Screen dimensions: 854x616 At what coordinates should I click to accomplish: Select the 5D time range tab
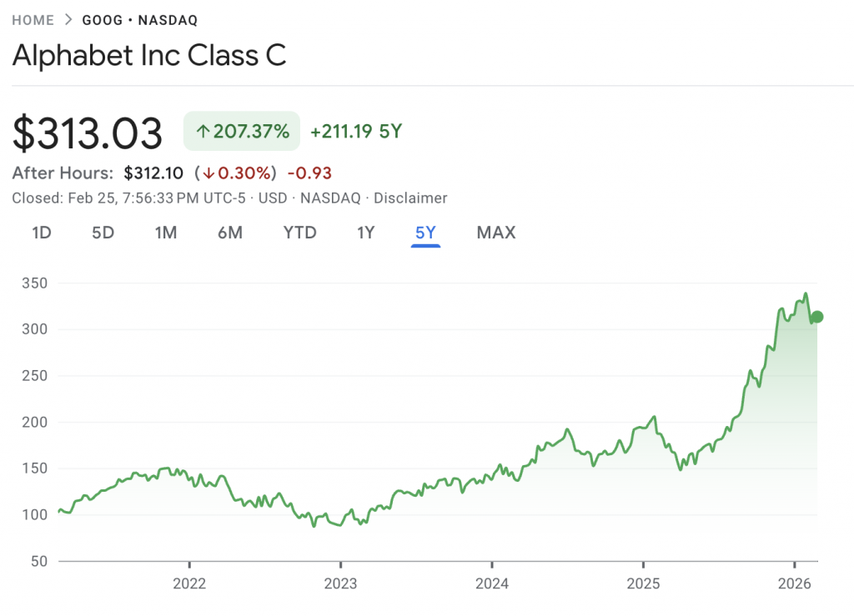click(103, 233)
